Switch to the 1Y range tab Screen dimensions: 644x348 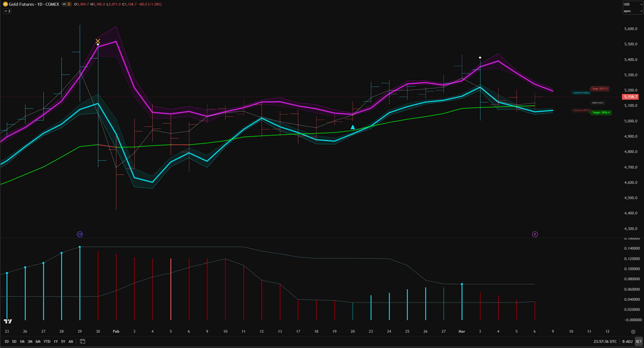tap(55, 341)
